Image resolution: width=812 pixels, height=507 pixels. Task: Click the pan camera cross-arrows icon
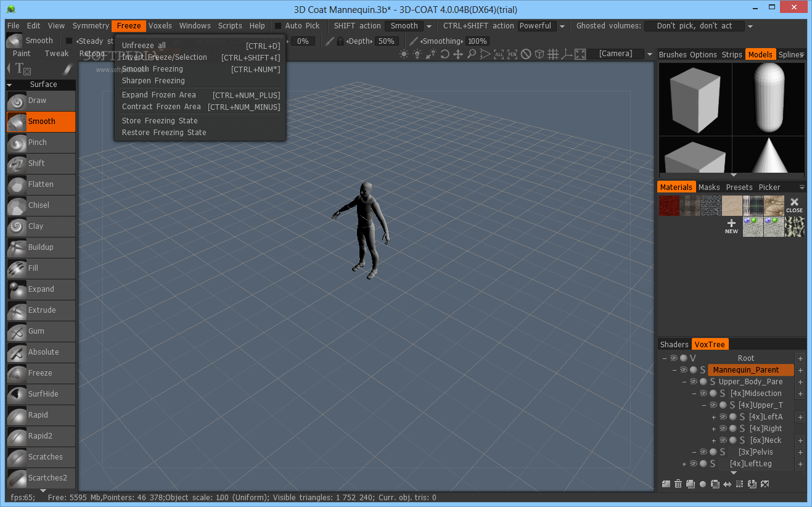pyautogui.click(x=458, y=54)
